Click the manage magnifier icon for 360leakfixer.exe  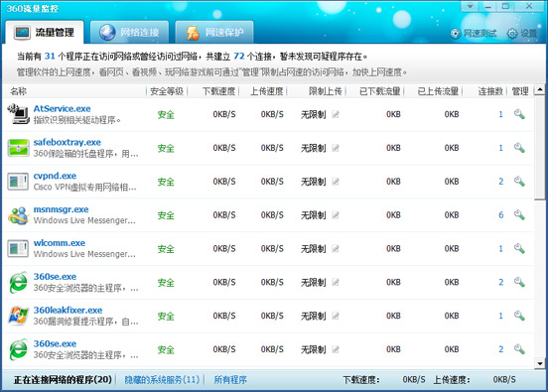tap(519, 316)
